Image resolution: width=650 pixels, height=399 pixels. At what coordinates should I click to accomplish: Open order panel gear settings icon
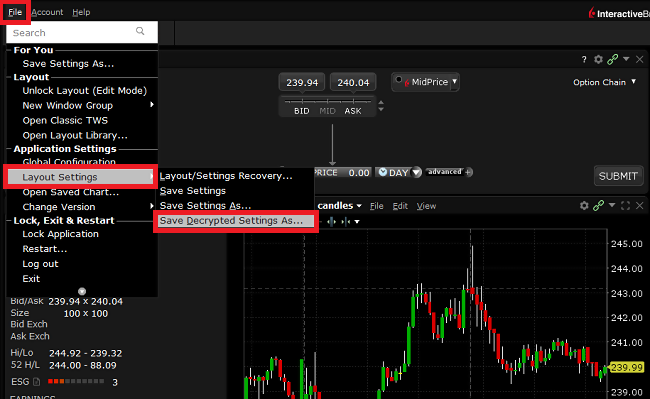[x=598, y=59]
